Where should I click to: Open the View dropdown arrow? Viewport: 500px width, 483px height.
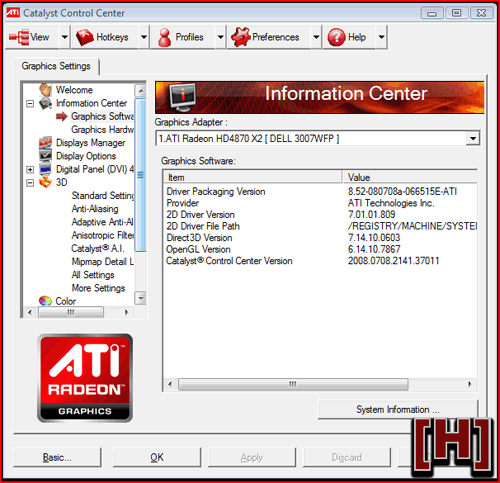point(65,37)
